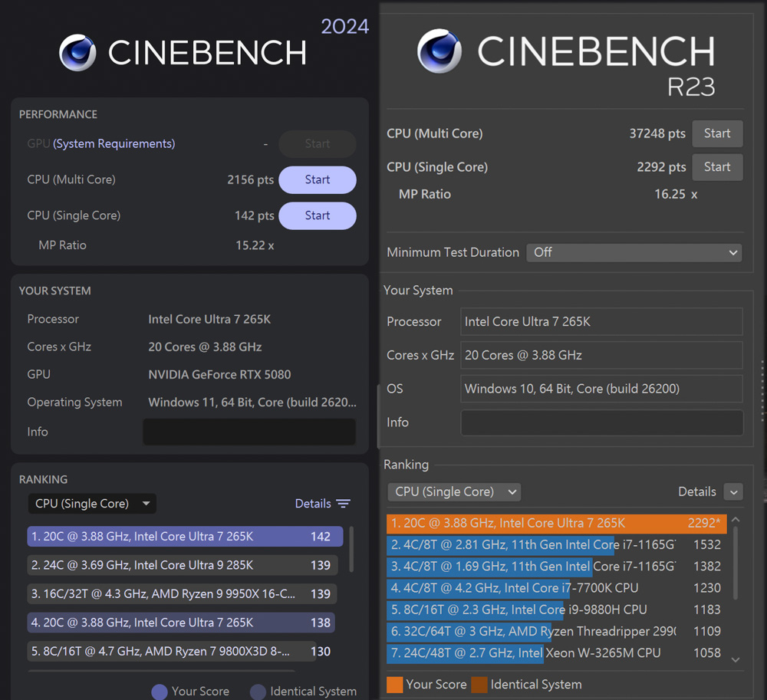The image size is (767, 700).
Task: Open CPU (Single Core) ranking dropdown in R23
Action: click(454, 491)
